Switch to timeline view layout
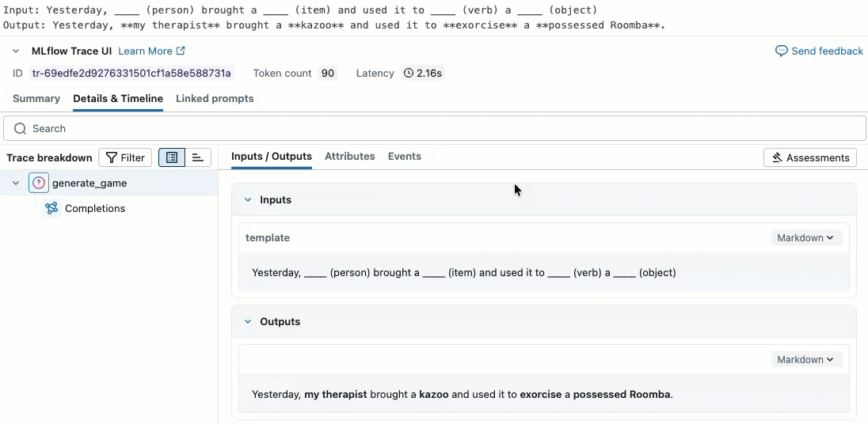 pyautogui.click(x=198, y=157)
